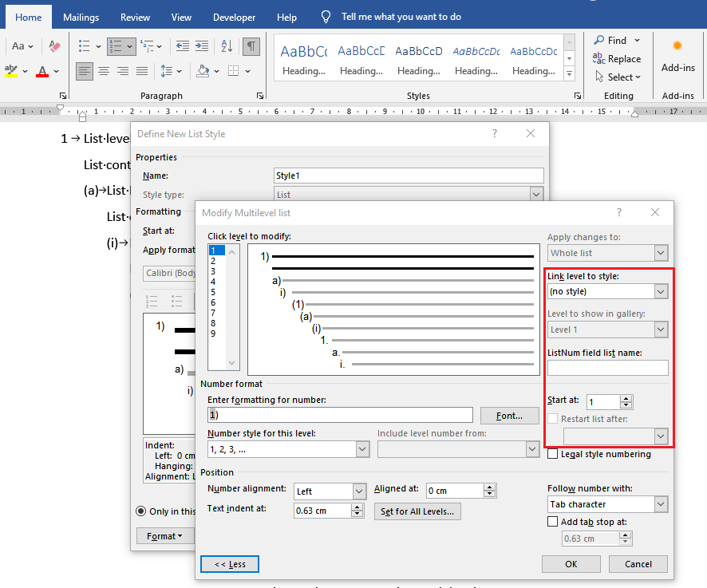This screenshot has width=707, height=588.
Task: Click the Clear All Formatting icon
Action: 54,46
